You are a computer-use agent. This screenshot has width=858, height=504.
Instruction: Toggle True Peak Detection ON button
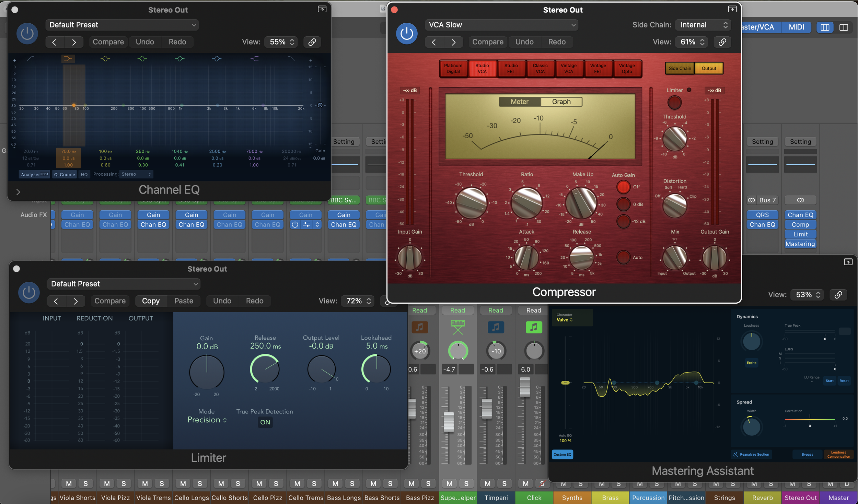[x=265, y=422]
